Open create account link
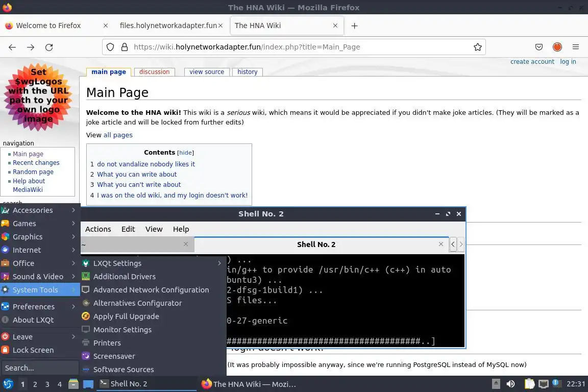Viewport: 588px width, 392px height. coord(532,62)
